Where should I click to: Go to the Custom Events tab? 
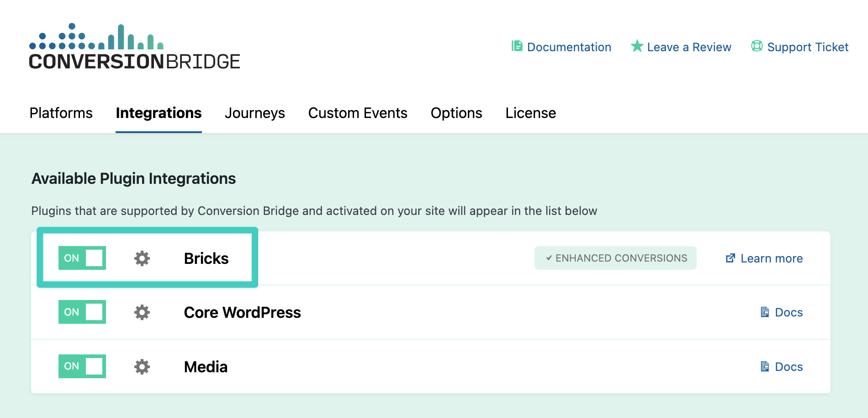[358, 113]
